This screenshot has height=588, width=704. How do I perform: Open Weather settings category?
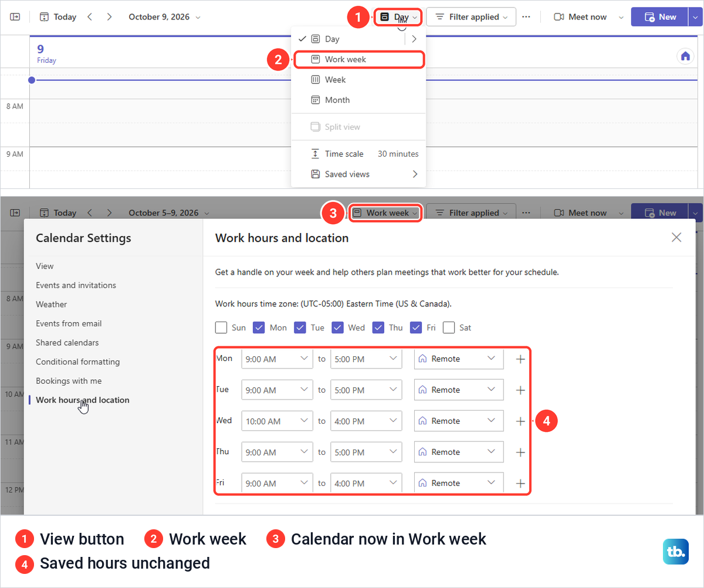pyautogui.click(x=51, y=305)
